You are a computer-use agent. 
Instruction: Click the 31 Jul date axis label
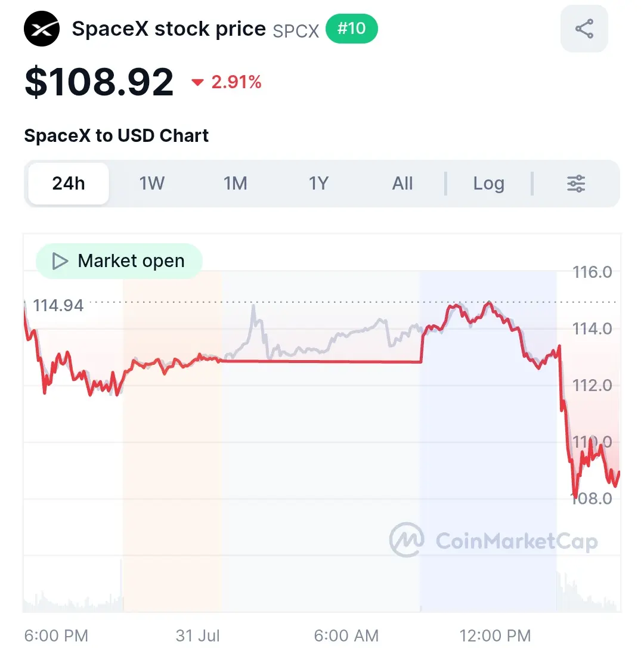pyautogui.click(x=197, y=635)
